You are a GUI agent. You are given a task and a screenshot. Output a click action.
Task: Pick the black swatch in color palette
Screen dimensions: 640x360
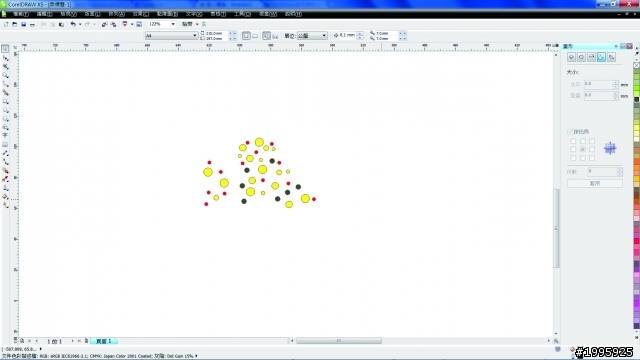pos(636,100)
